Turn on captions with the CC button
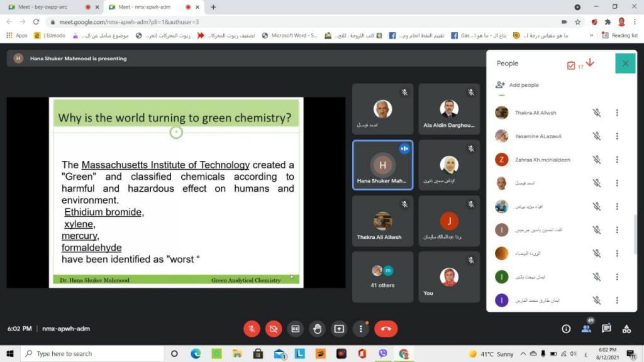 pos(295,329)
